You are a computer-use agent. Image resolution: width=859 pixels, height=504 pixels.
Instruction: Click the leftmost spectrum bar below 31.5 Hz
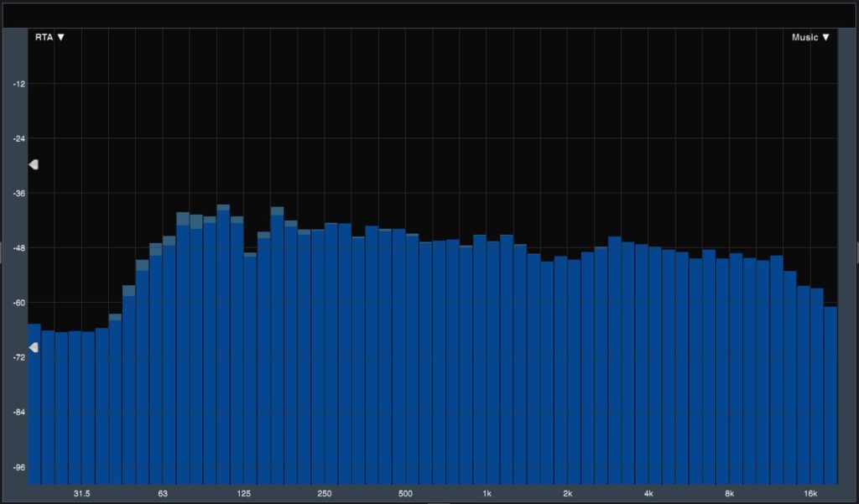[34, 403]
